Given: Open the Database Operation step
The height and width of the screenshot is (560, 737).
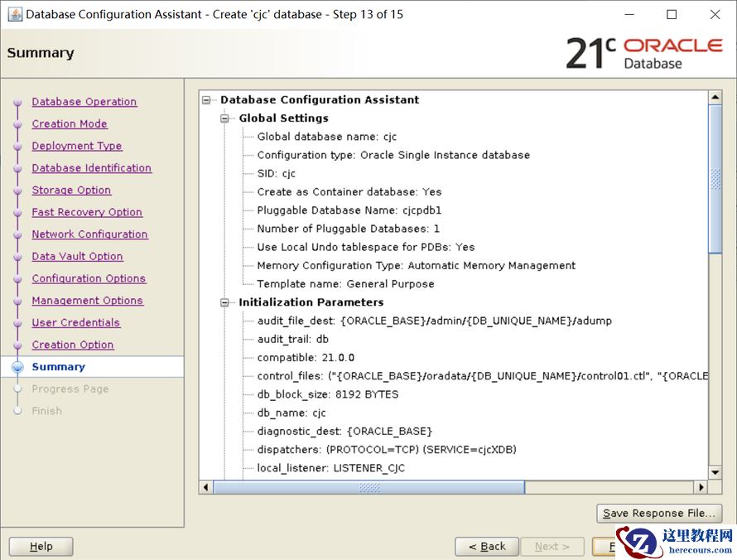Looking at the screenshot, I should (x=84, y=102).
